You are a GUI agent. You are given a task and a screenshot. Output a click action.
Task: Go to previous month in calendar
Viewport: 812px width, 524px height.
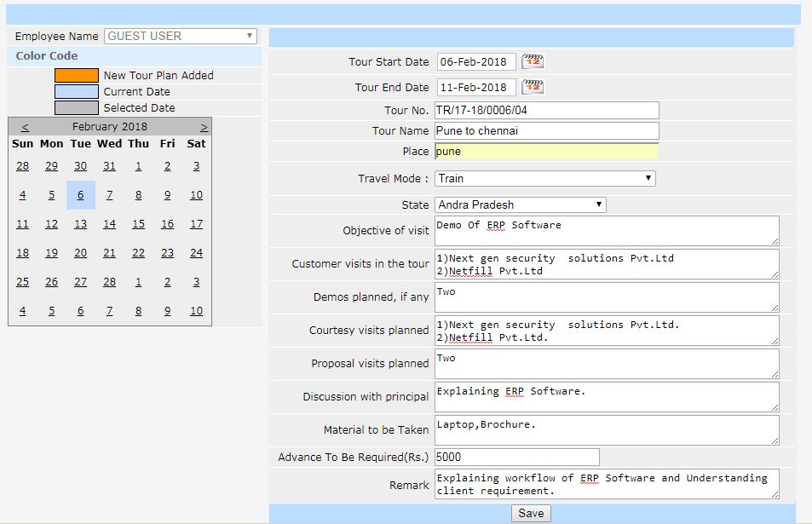[x=25, y=127]
